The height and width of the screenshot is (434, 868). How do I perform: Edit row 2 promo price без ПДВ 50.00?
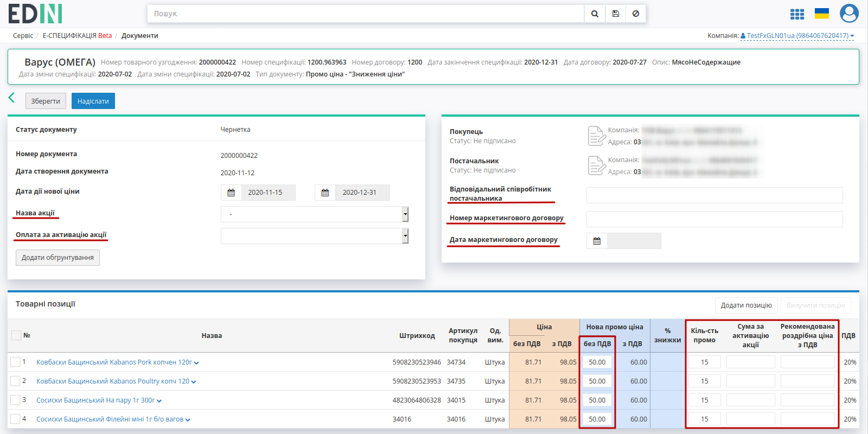[x=597, y=381]
